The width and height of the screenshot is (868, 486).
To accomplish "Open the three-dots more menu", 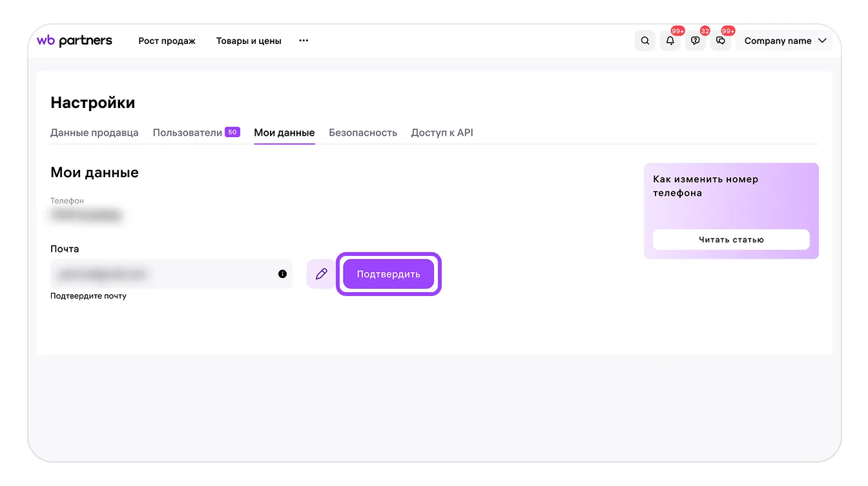I will coord(304,41).
